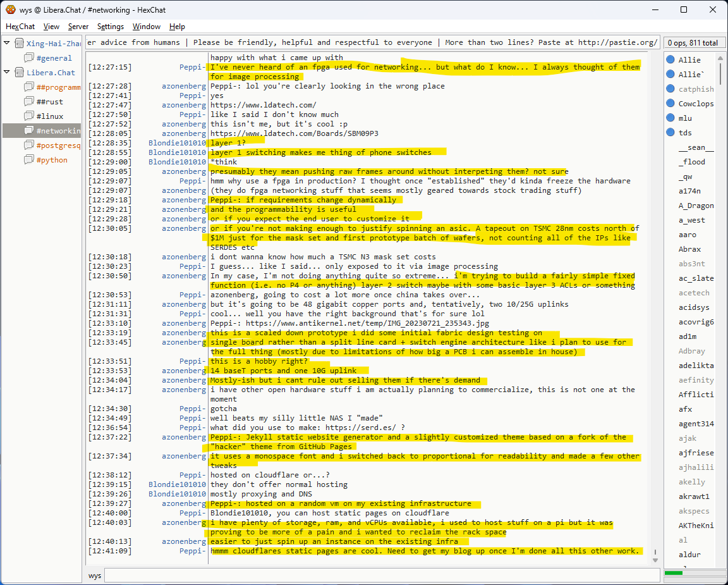Click the green lag meter bar
The image size is (728, 585).
click(674, 573)
